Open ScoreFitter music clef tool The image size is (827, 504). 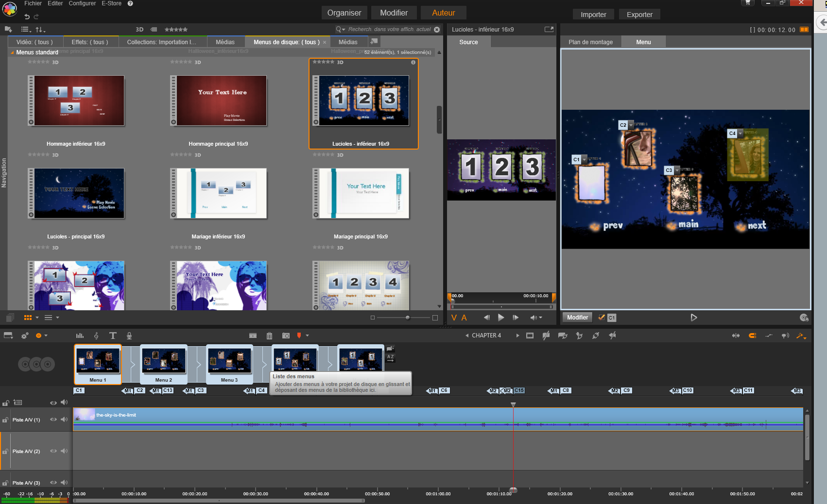pyautogui.click(x=96, y=336)
